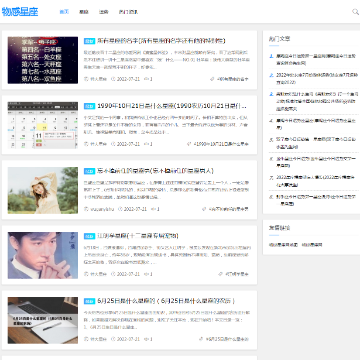Click the 物感星座 site logo
360x360 pixels.
(20, 12)
